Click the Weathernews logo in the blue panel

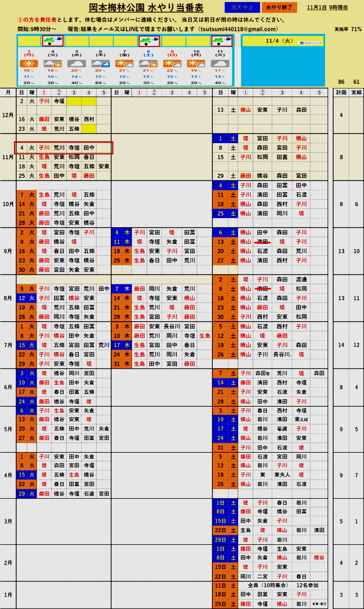point(308,43)
